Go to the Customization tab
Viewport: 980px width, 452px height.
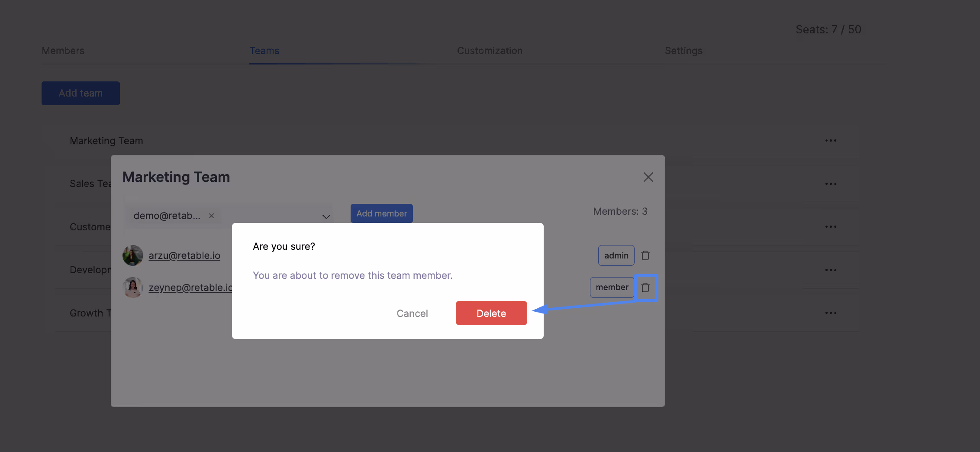click(490, 51)
